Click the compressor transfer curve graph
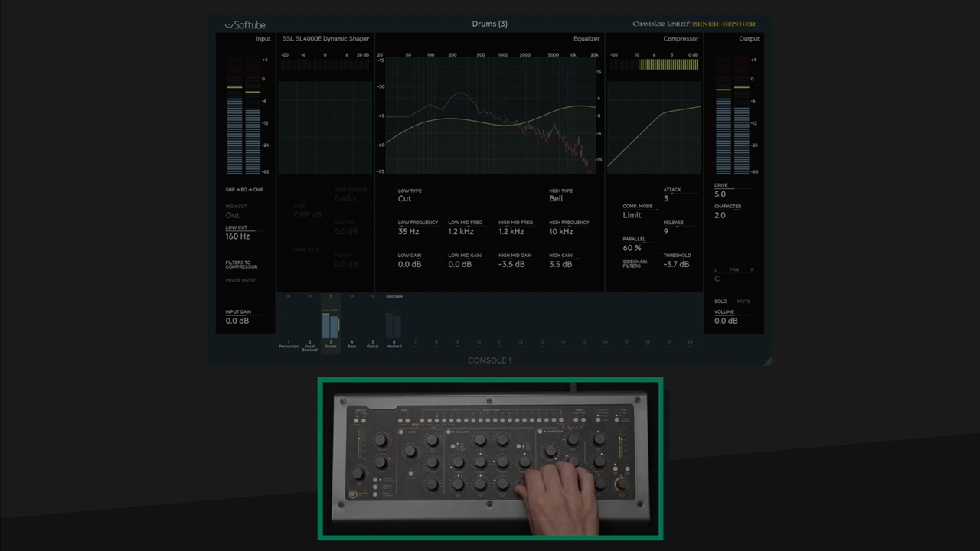 (x=654, y=128)
